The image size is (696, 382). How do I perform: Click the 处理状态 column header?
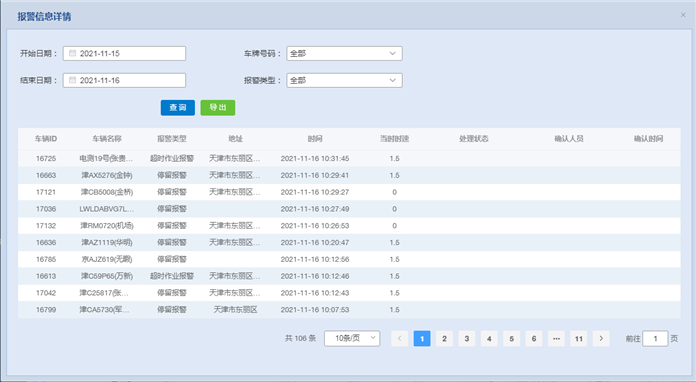click(x=474, y=139)
